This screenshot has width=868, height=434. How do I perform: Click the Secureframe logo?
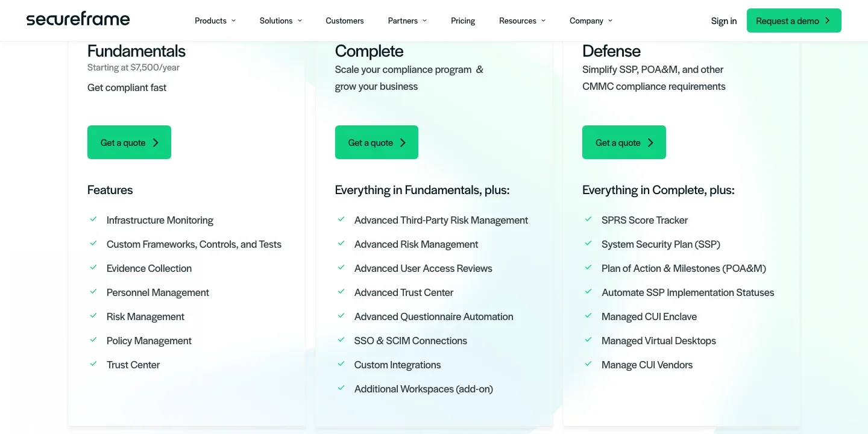(x=78, y=19)
